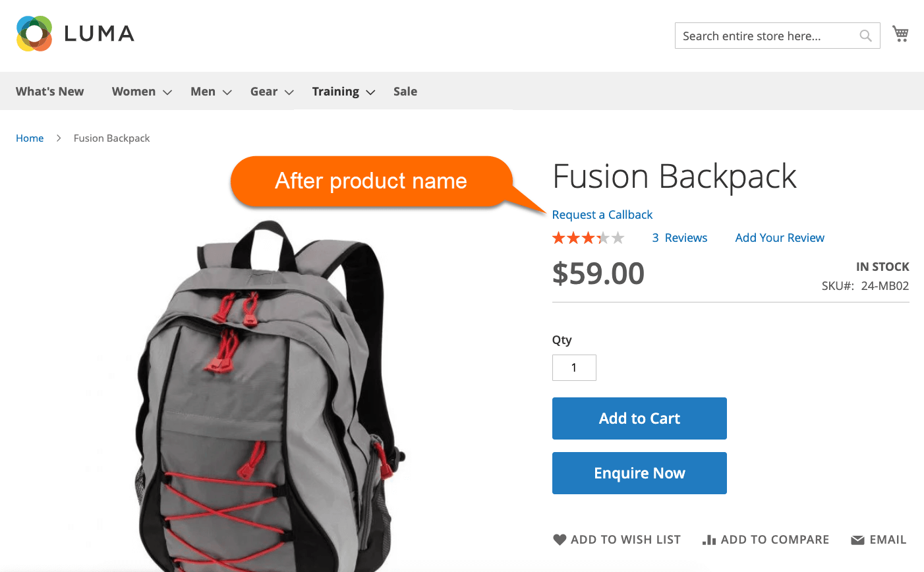Screen dimensions: 924x572
Task: Focus the Qty input field
Action: point(574,368)
